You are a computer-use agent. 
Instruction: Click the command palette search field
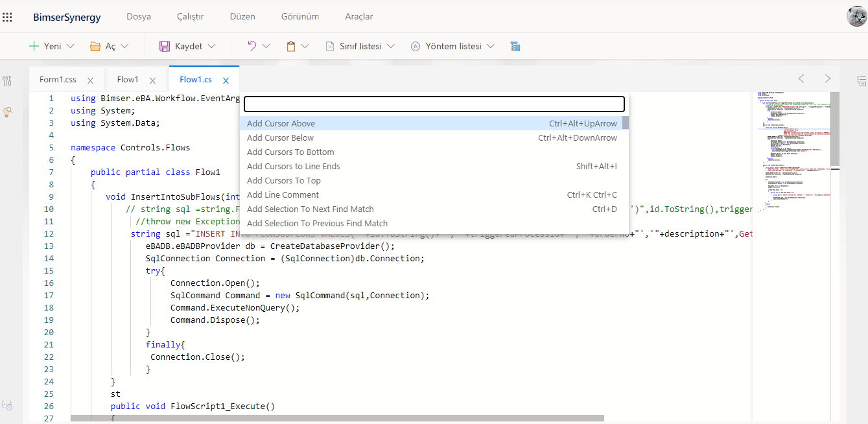(434, 104)
